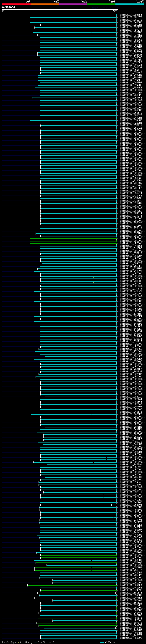Click the green alignment bar of UniRef100_Q5CFI5
146x644 pixels.
(76, 570)
